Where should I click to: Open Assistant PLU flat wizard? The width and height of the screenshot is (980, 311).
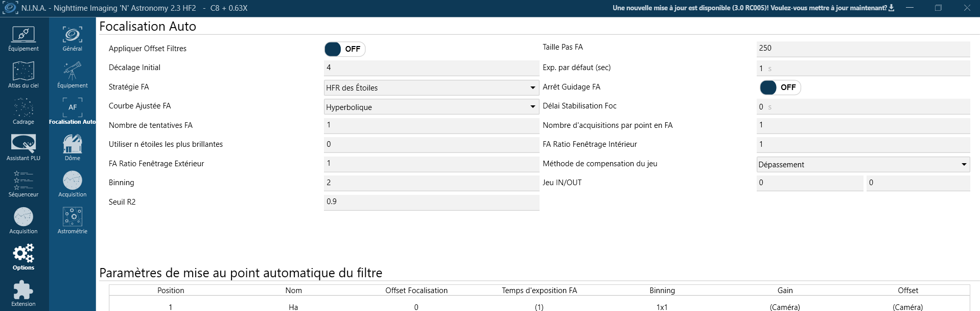coord(24,147)
